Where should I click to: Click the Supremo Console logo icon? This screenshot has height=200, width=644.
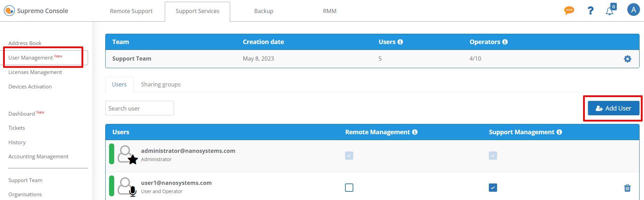(x=9, y=11)
